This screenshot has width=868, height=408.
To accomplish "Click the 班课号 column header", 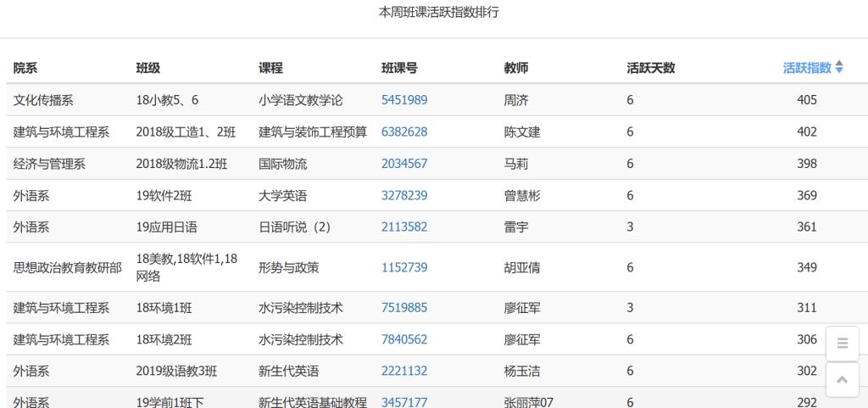I will (399, 68).
